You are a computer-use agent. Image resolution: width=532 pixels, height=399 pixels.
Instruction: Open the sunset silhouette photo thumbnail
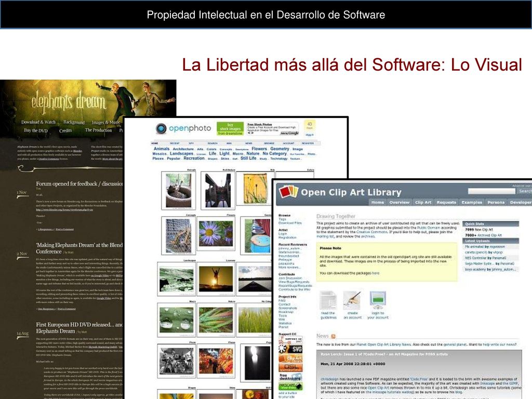pos(216,279)
